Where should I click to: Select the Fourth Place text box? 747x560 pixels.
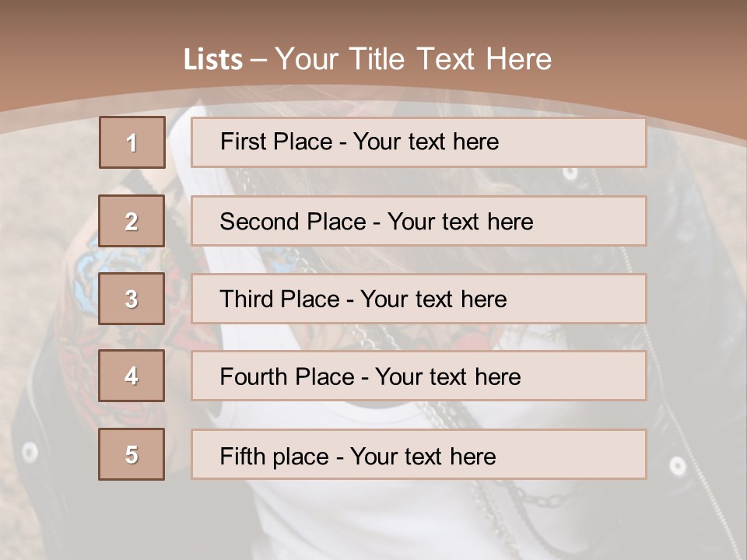pos(419,376)
